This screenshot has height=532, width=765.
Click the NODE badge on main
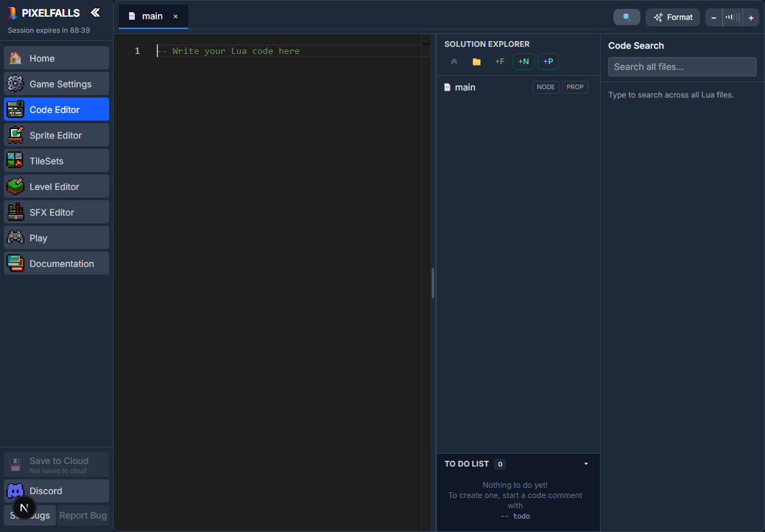tap(545, 87)
